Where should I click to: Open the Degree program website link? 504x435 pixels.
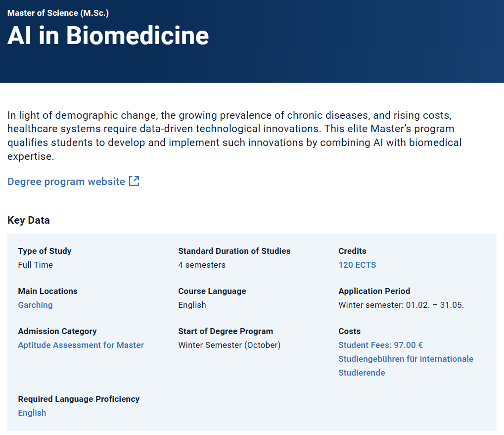[x=66, y=182]
